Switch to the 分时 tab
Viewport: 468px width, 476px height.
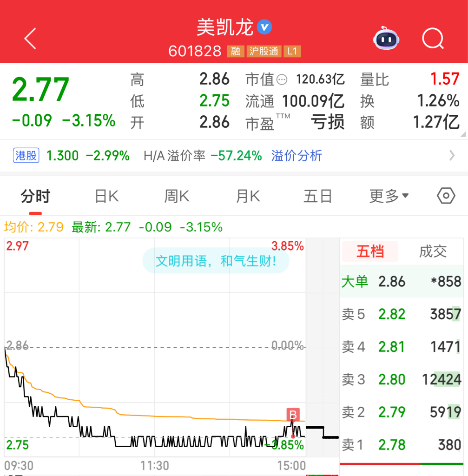[35, 196]
